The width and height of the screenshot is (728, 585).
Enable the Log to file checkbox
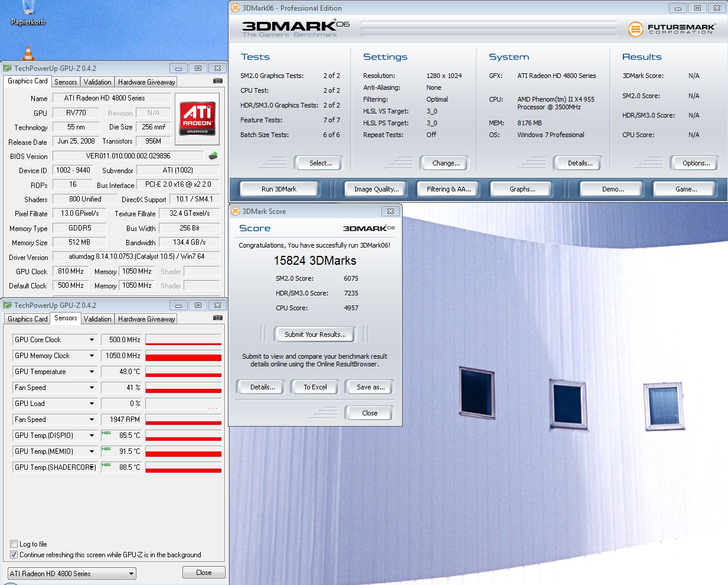tap(14, 544)
